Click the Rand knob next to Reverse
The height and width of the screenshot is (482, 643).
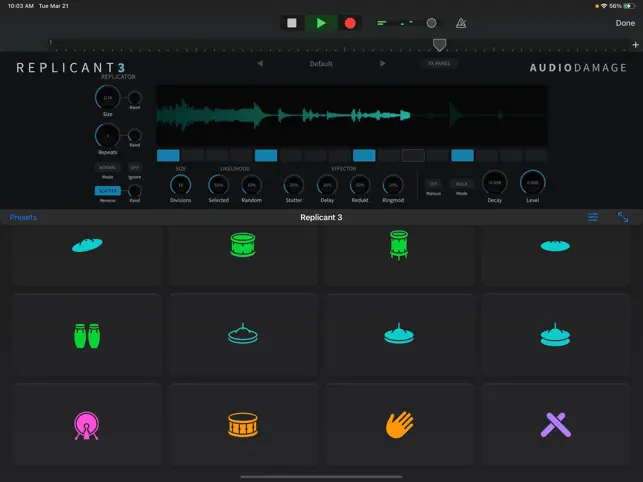pyautogui.click(x=135, y=190)
